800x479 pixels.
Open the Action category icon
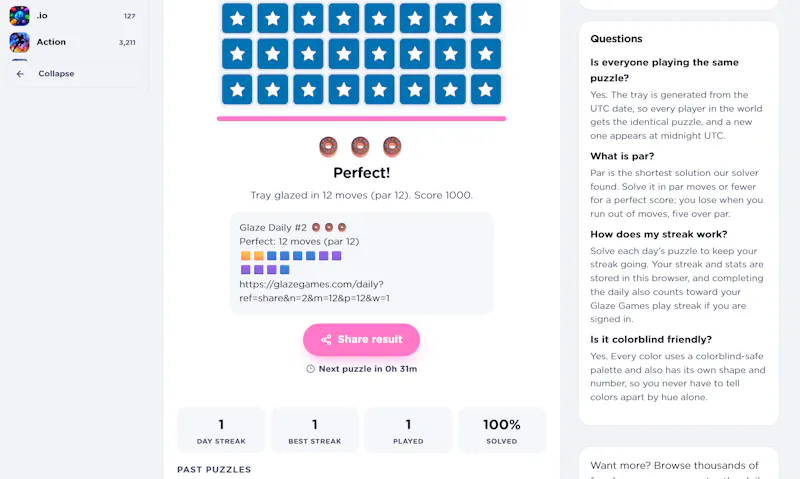tap(19, 42)
